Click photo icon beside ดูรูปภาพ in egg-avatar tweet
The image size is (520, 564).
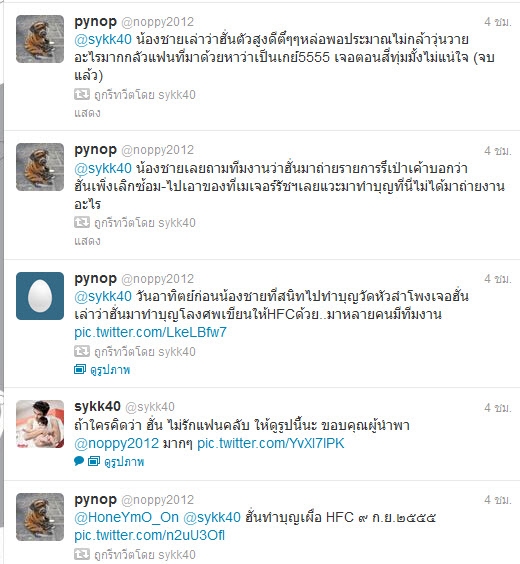[x=80, y=369]
